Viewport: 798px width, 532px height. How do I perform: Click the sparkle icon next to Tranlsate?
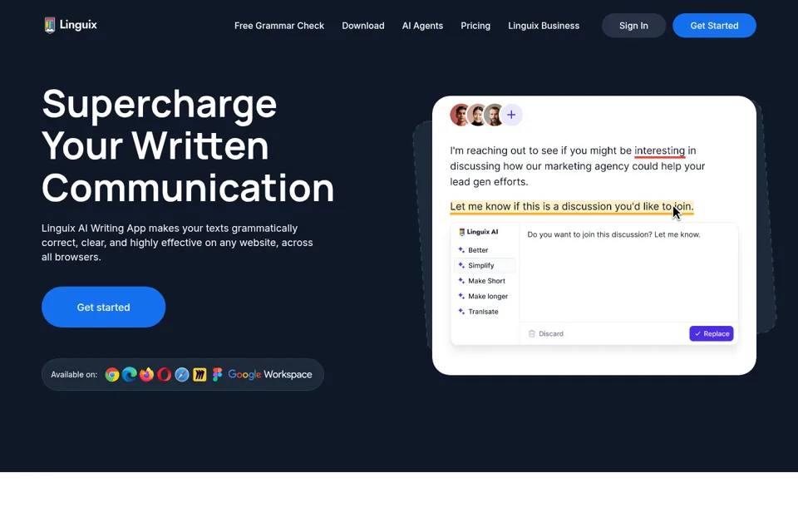click(461, 311)
